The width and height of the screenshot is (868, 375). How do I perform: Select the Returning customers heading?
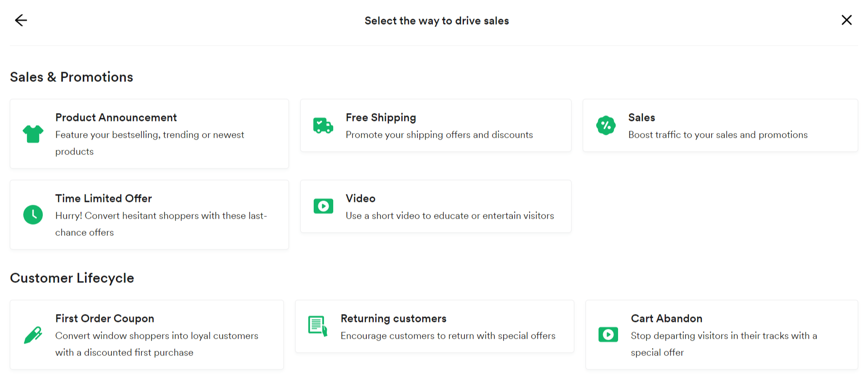pos(393,318)
